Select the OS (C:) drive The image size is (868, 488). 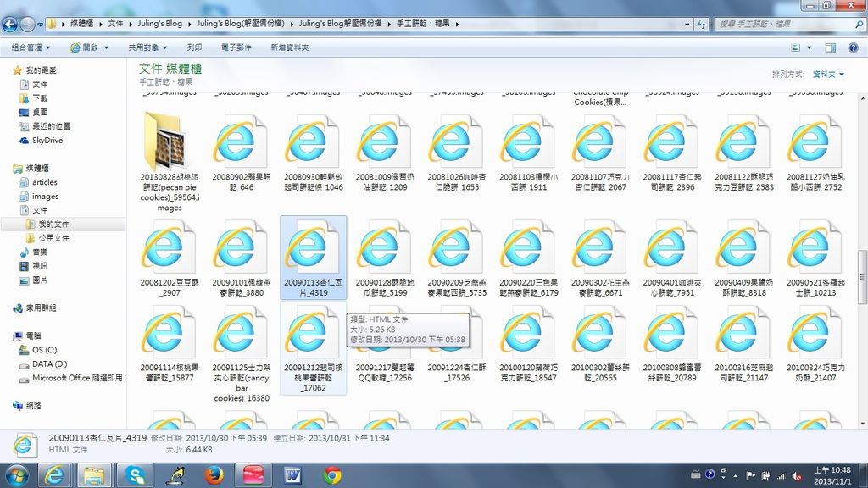point(44,350)
